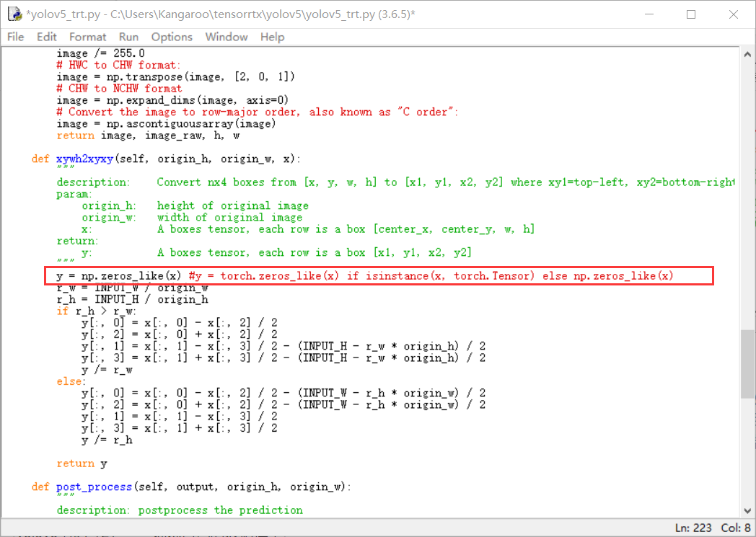The image size is (756, 537).
Task: Click the 'y /= r_h' line
Action: click(107, 440)
